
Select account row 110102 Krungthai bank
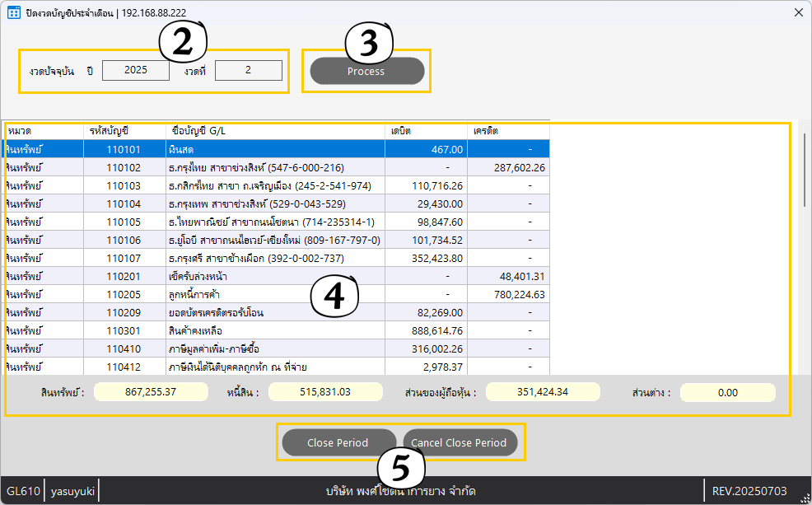coord(277,167)
